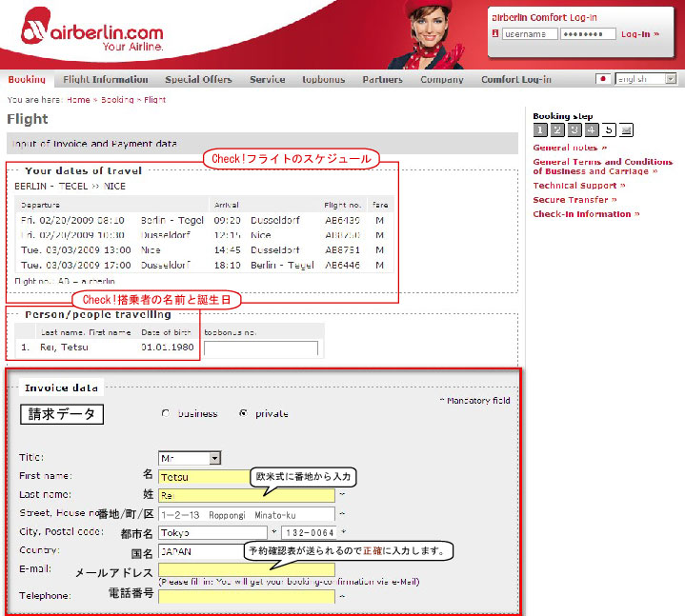Expand the Title dropdown
This screenshot has width=685, height=616.
pyautogui.click(x=189, y=458)
